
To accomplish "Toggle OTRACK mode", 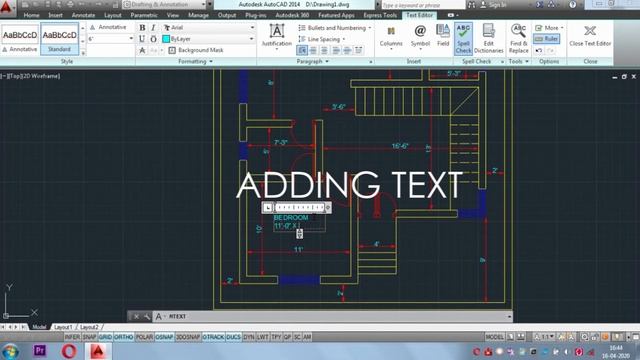I will click(x=213, y=337).
